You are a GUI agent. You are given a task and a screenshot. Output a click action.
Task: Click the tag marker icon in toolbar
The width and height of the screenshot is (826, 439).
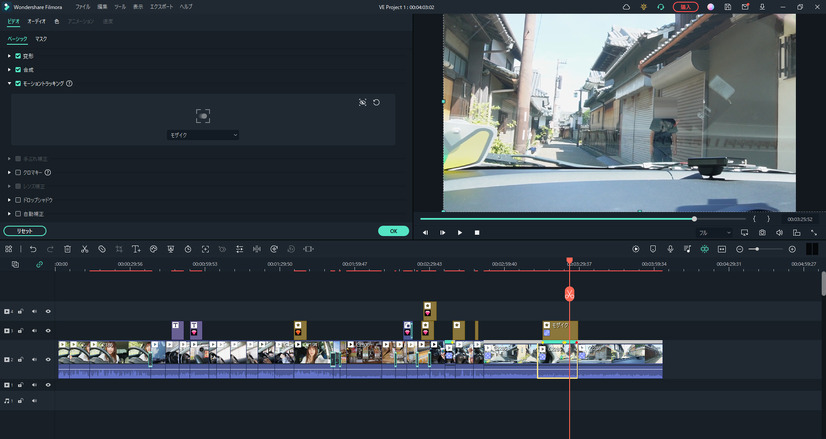102,249
